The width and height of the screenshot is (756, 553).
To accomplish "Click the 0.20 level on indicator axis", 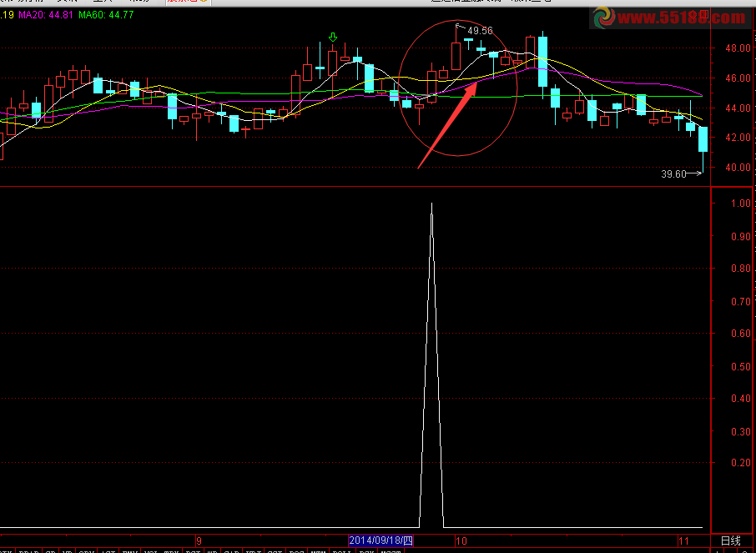I will (x=739, y=463).
